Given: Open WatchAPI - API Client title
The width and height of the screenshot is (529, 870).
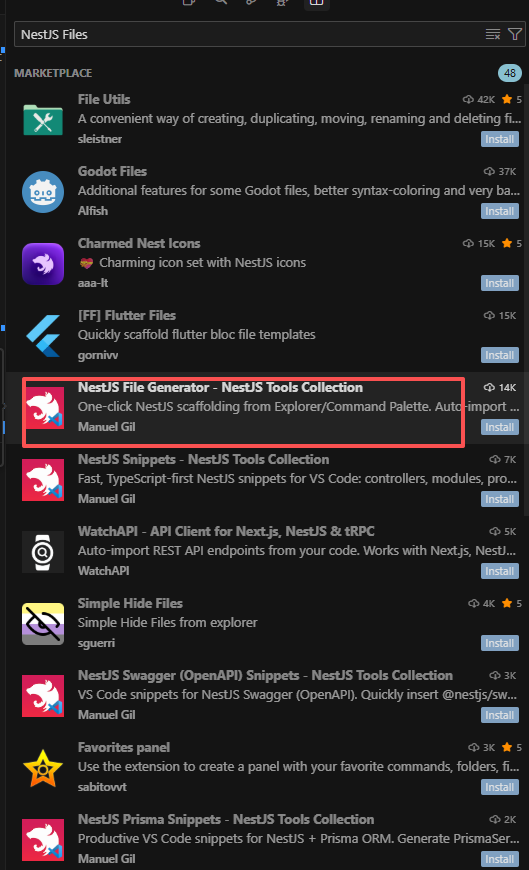Looking at the screenshot, I should point(226,531).
